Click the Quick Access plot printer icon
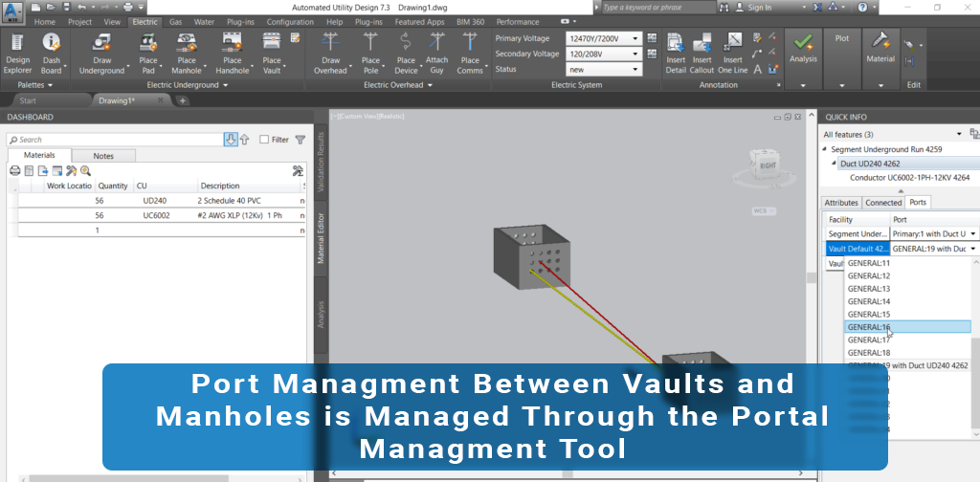Screen dimensions: 980x482 pos(128,7)
